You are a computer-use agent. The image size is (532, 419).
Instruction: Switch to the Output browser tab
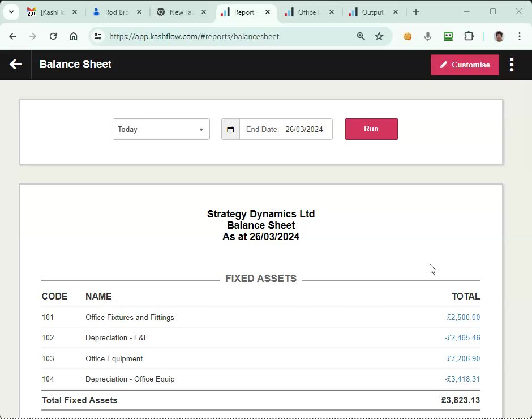(372, 12)
